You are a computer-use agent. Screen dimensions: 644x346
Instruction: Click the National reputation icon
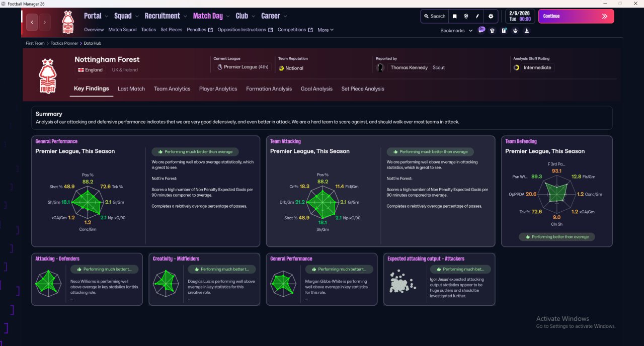(x=281, y=68)
